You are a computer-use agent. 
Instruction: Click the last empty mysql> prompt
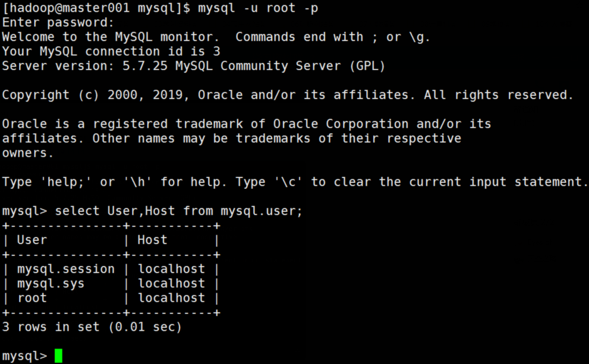point(24,356)
